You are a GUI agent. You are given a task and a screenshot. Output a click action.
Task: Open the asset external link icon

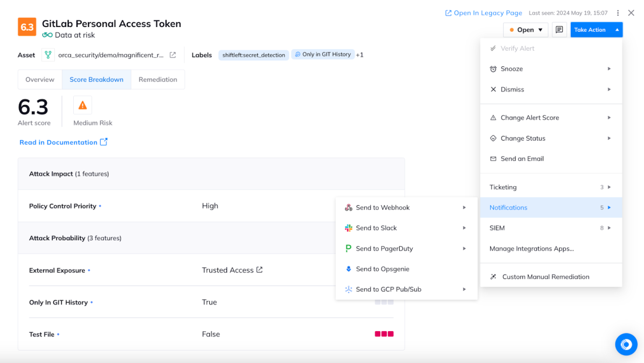click(173, 55)
